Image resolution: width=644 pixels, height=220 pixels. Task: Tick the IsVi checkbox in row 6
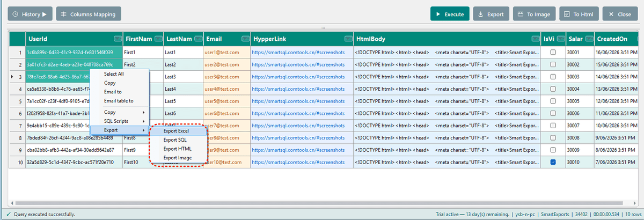553,113
